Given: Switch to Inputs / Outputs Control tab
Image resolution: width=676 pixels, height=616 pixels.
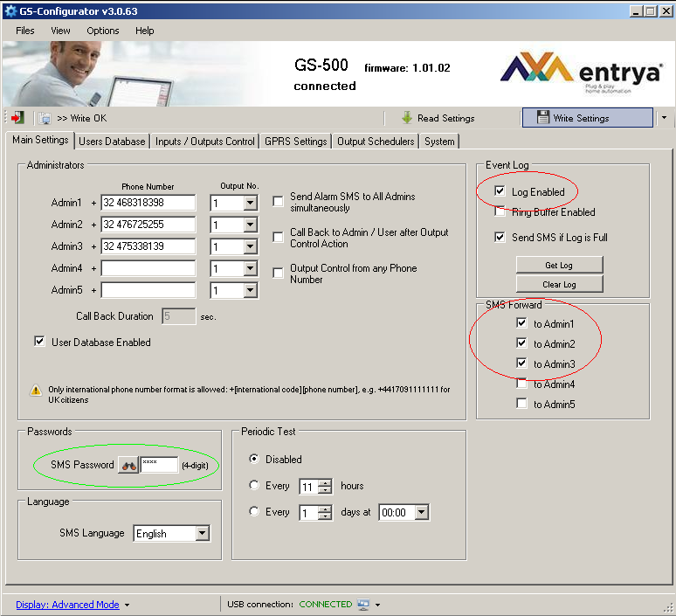Looking at the screenshot, I should [x=204, y=141].
